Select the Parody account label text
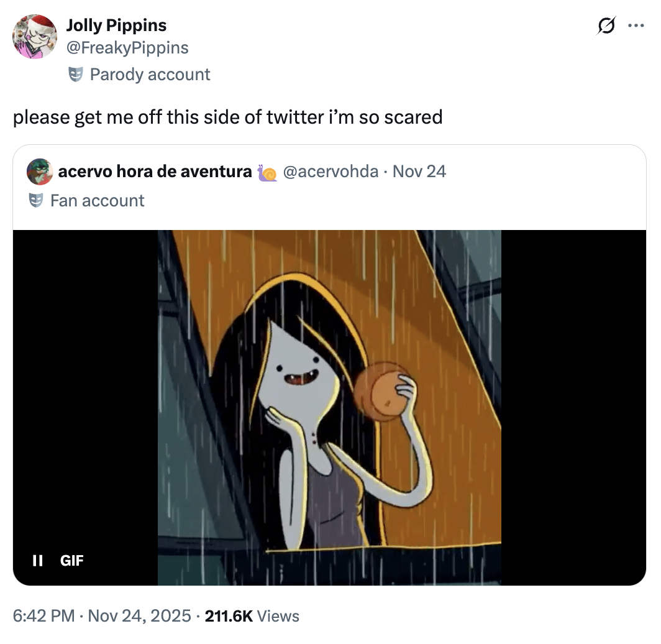This screenshot has height=644, width=661. (150, 75)
